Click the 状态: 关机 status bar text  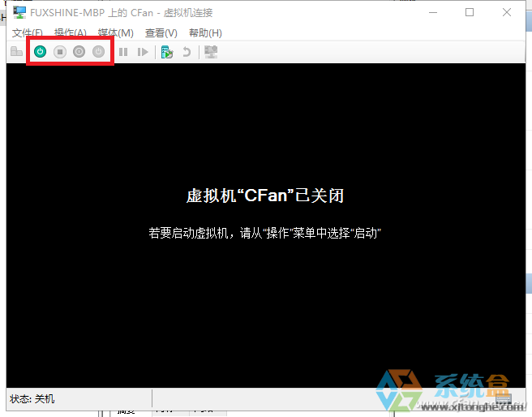click(x=32, y=399)
